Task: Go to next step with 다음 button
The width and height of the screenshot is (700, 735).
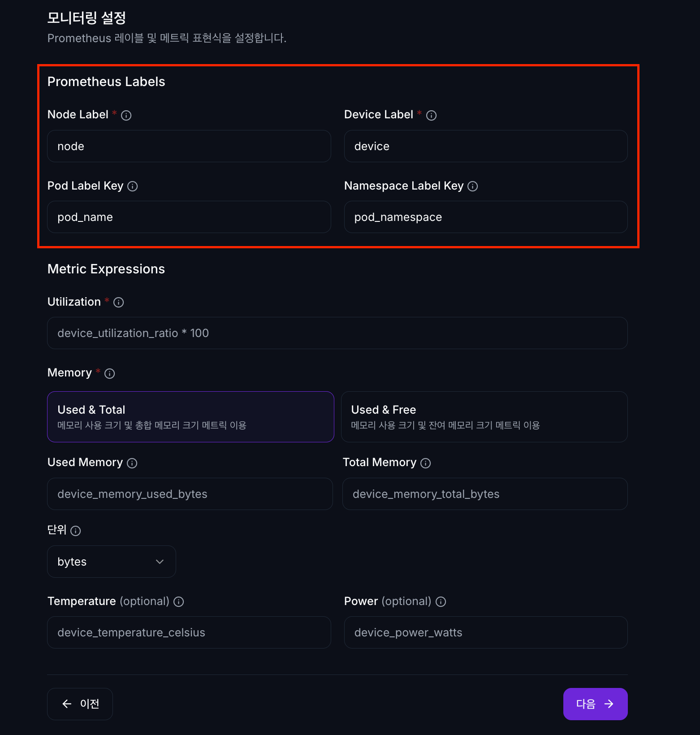Action: click(x=595, y=704)
